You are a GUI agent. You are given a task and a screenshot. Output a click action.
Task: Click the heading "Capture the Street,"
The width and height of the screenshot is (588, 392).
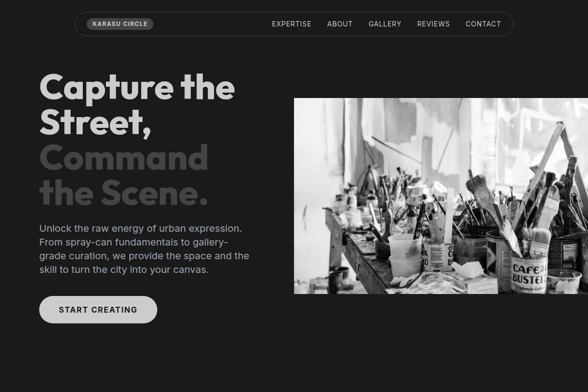[x=137, y=104]
